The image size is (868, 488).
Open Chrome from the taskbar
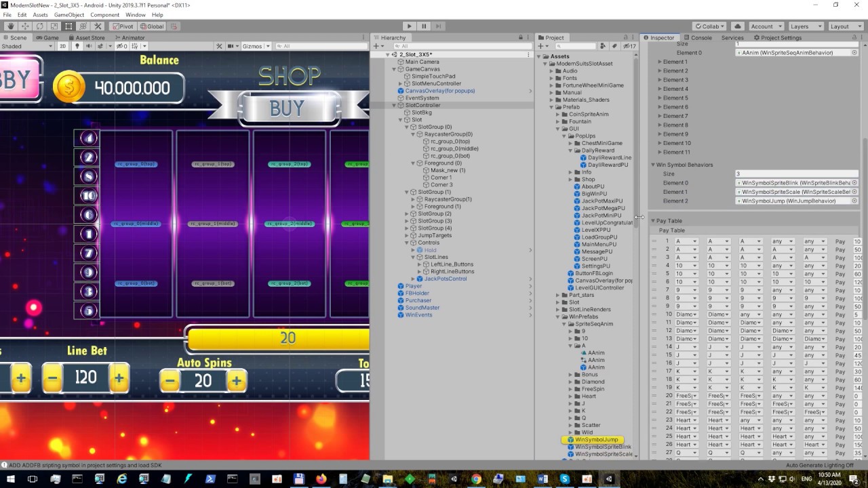click(x=476, y=479)
